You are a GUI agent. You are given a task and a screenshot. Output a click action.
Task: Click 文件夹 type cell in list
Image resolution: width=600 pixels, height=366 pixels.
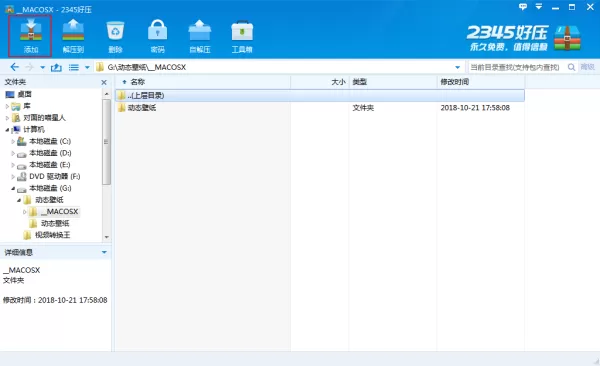(363, 108)
